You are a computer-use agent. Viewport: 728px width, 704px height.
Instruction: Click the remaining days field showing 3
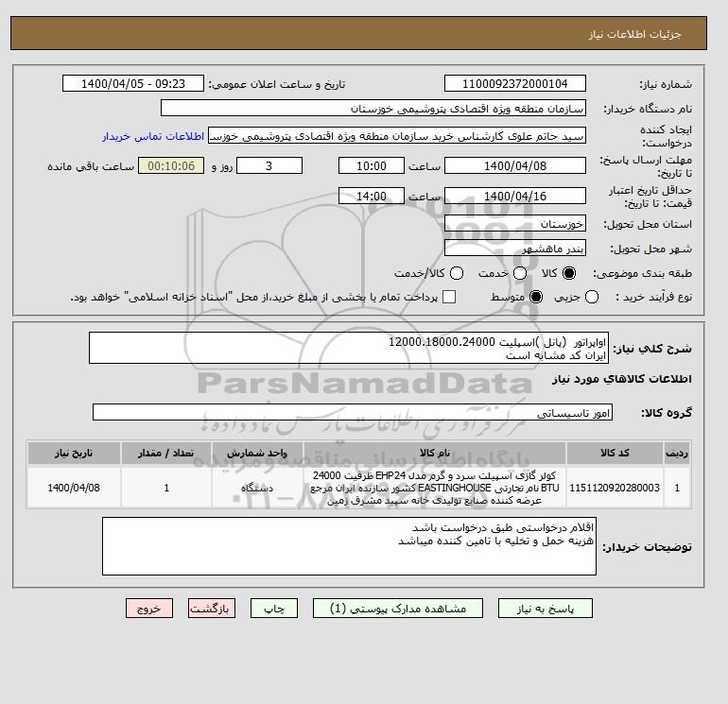[x=269, y=165]
